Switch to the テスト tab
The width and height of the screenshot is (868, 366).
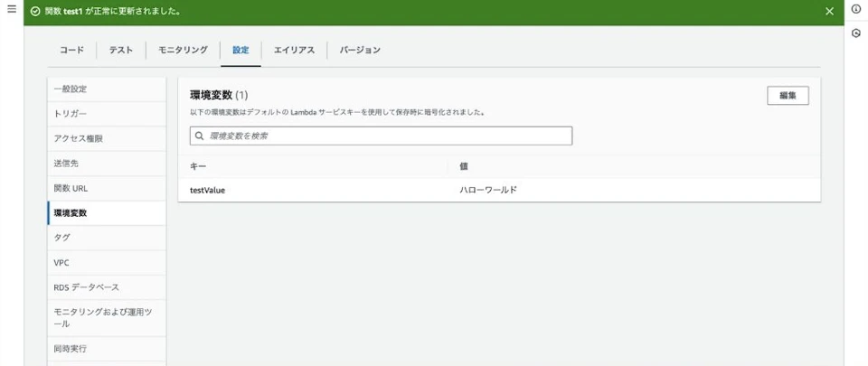(x=120, y=50)
